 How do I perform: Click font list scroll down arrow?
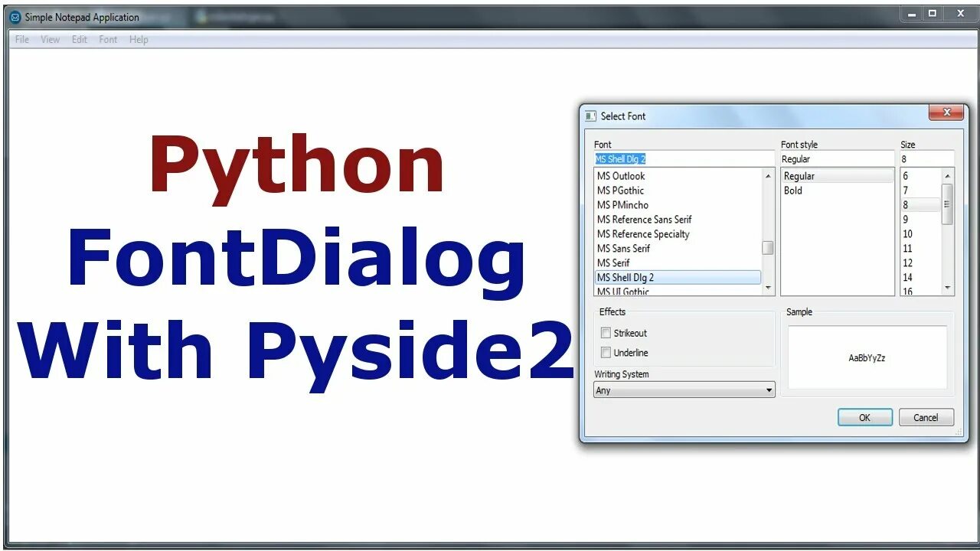click(x=768, y=288)
